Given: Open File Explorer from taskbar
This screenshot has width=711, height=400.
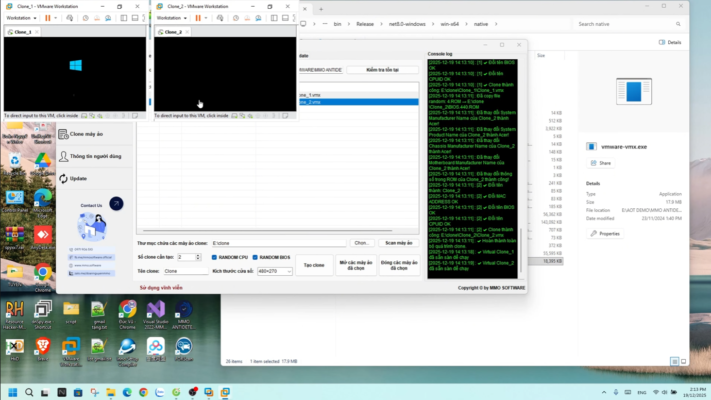Looking at the screenshot, I should [111, 392].
